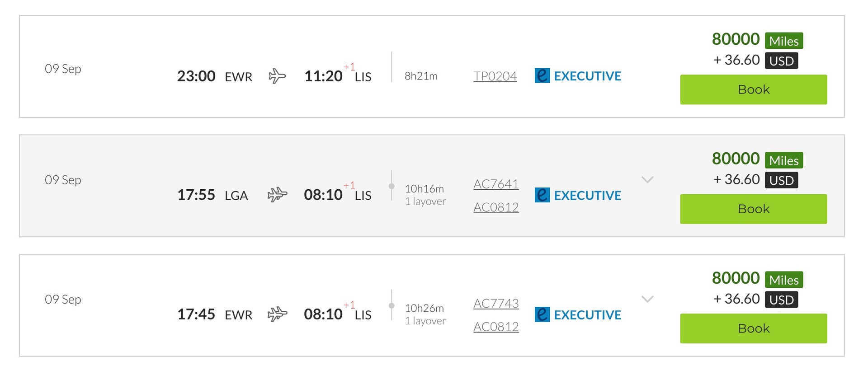Image resolution: width=868 pixels, height=370 pixels.
Task: Click the Executive class 'e' icon on flight TP0204
Action: [x=542, y=75]
